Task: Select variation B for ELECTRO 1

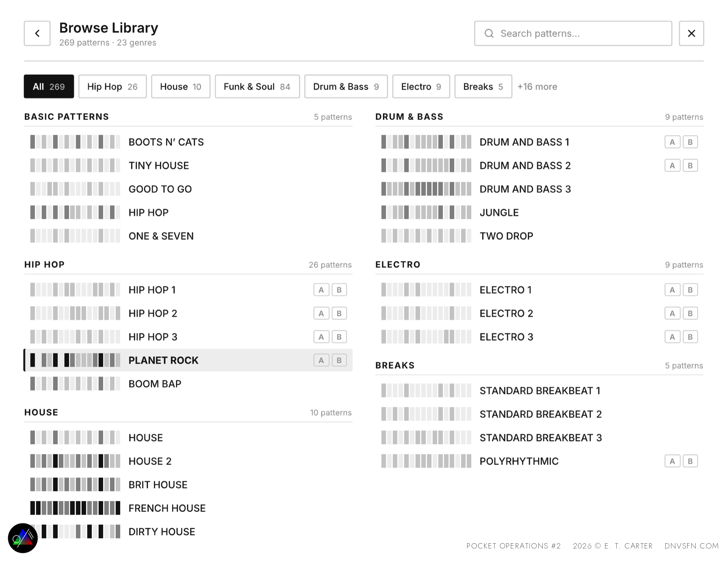Action: click(x=690, y=290)
